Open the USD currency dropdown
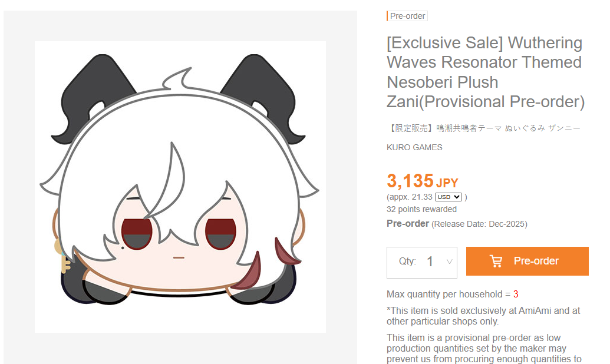 tap(448, 197)
